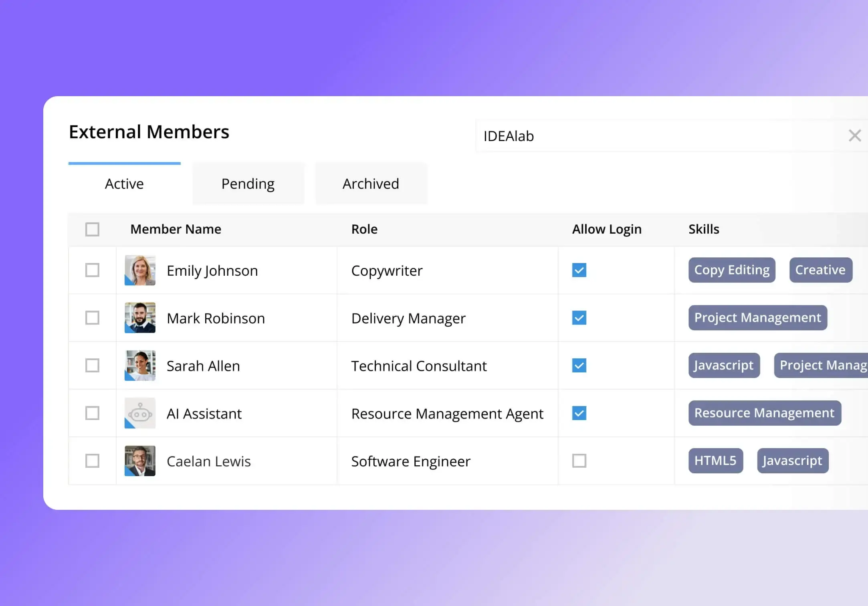Viewport: 868px width, 606px height.
Task: Switch to the Pending tab
Action: [x=248, y=184]
